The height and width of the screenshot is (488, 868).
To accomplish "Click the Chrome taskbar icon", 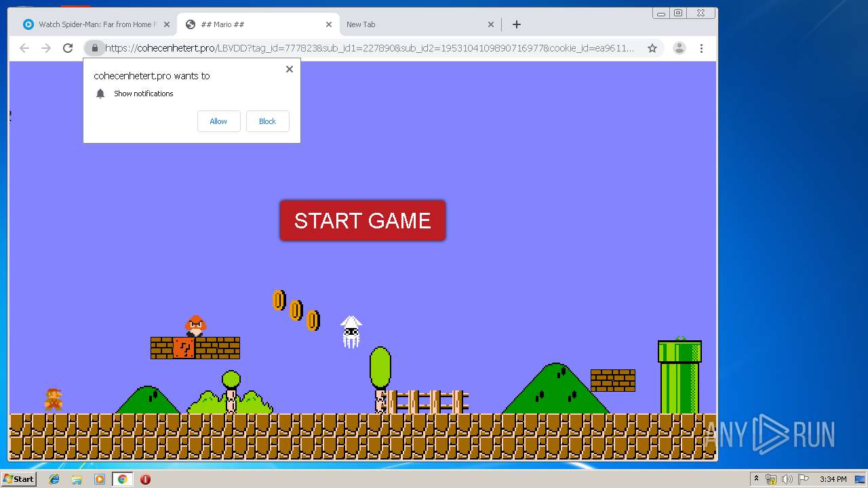I will [x=123, y=479].
